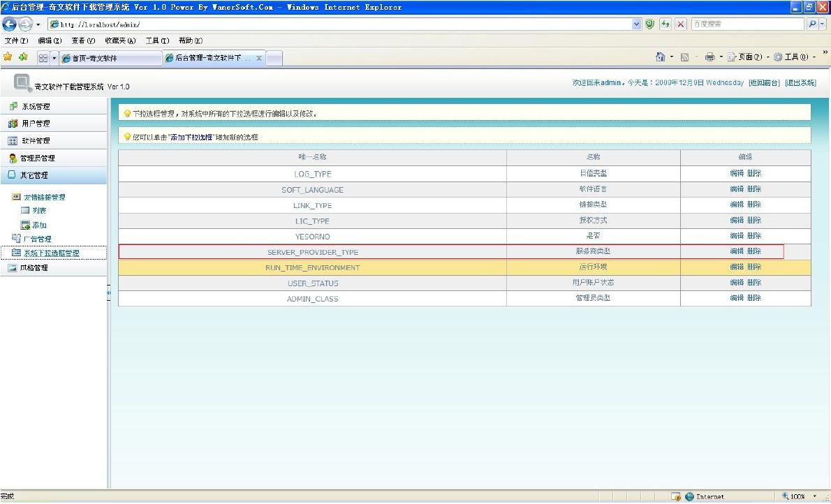Click the address bar URL field
This screenshot has height=504, width=831.
click(340, 24)
